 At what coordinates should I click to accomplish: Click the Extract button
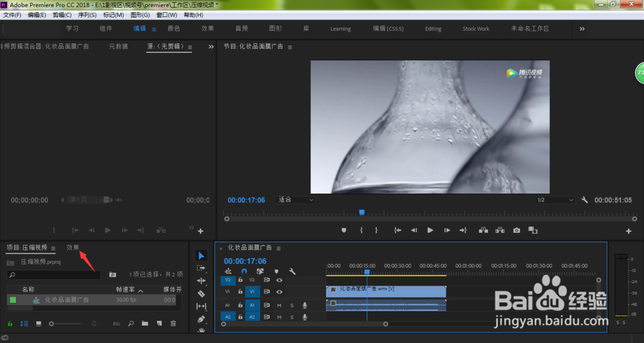(500, 230)
